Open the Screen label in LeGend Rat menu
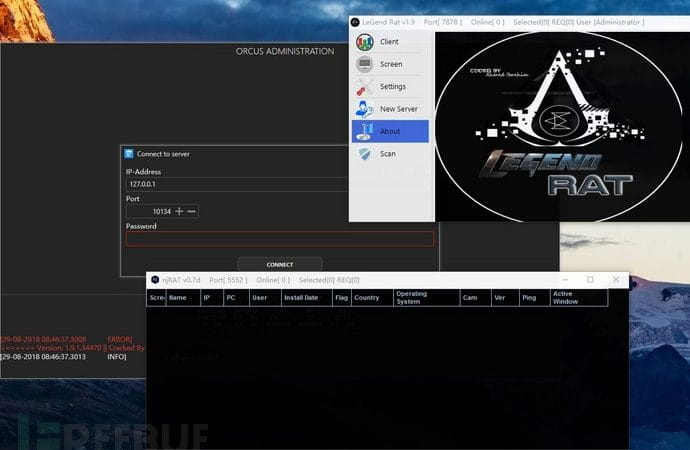Screen dimensions: 690x450 click(x=391, y=64)
